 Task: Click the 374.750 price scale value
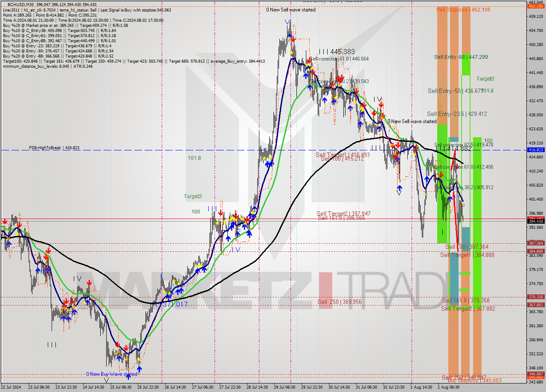[536, 283]
